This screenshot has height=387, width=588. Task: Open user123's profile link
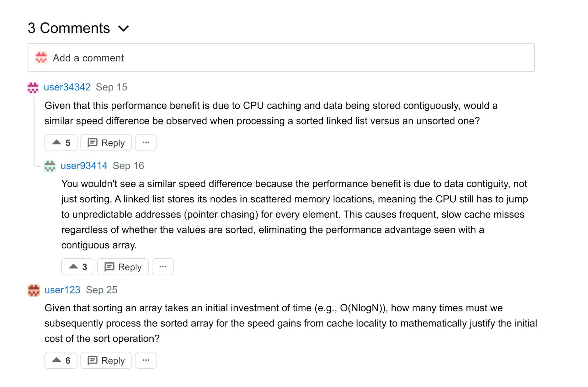click(62, 290)
